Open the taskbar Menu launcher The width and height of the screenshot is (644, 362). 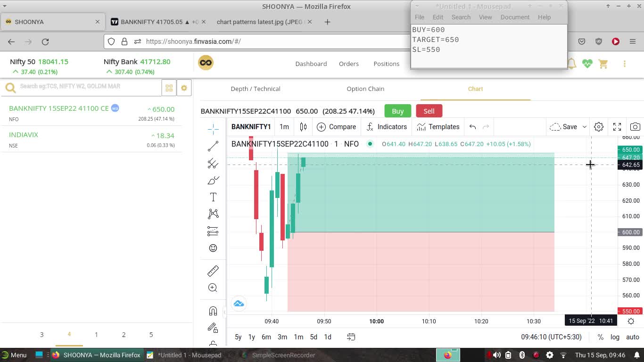pyautogui.click(x=14, y=355)
